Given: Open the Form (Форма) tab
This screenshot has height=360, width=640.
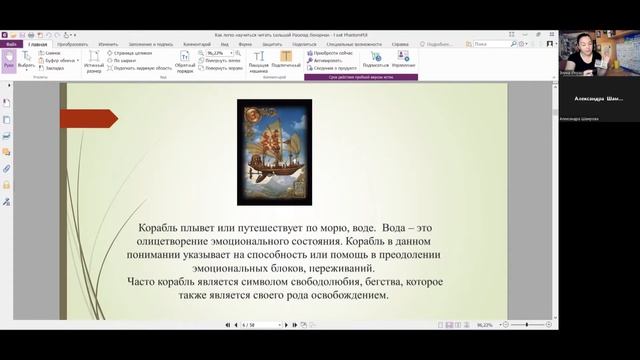Looking at the screenshot, I should [245, 44].
